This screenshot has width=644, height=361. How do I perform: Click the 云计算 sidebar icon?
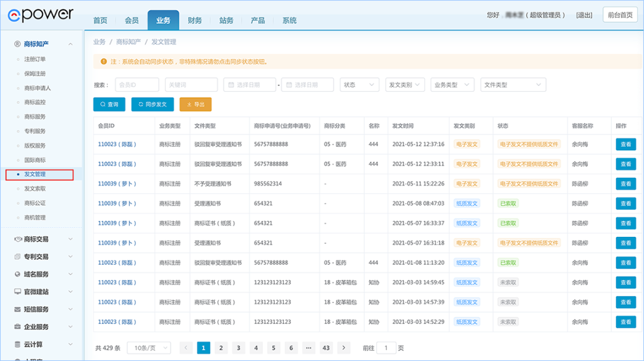tap(18, 344)
